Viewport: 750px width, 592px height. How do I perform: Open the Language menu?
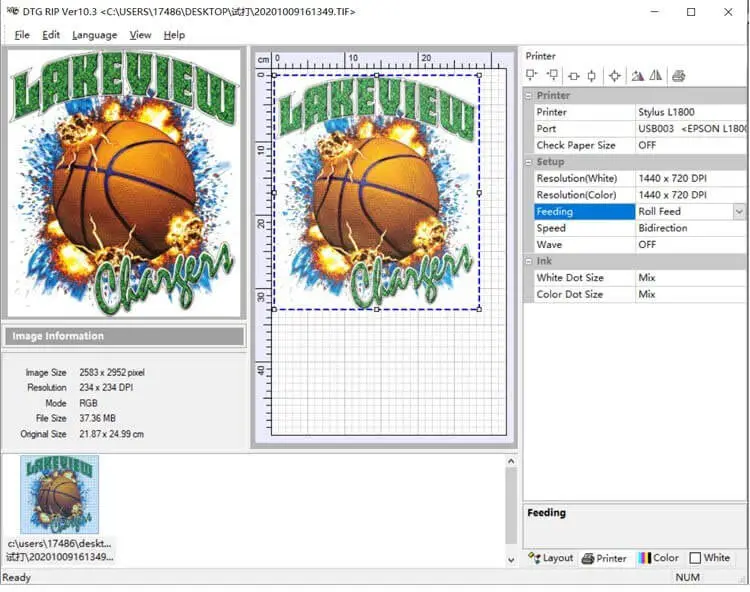click(95, 35)
